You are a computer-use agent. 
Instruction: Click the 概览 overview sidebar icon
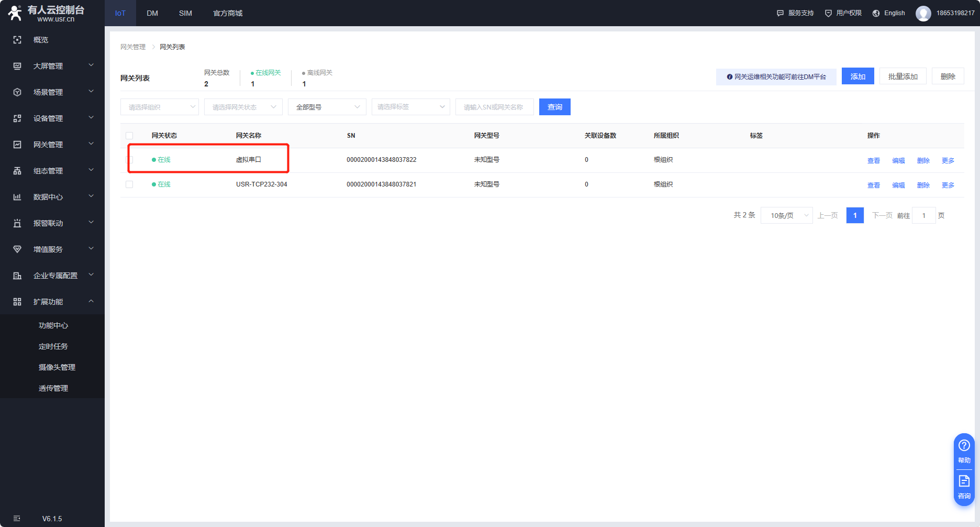click(x=17, y=40)
